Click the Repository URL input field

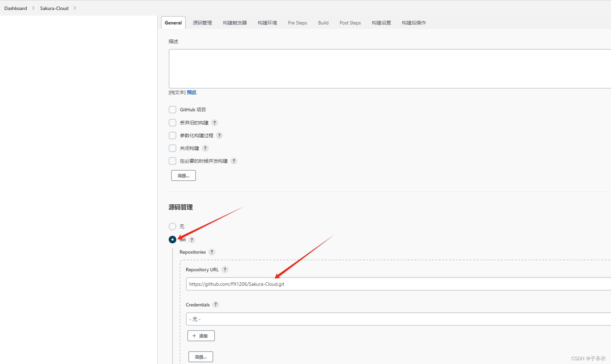click(398, 284)
